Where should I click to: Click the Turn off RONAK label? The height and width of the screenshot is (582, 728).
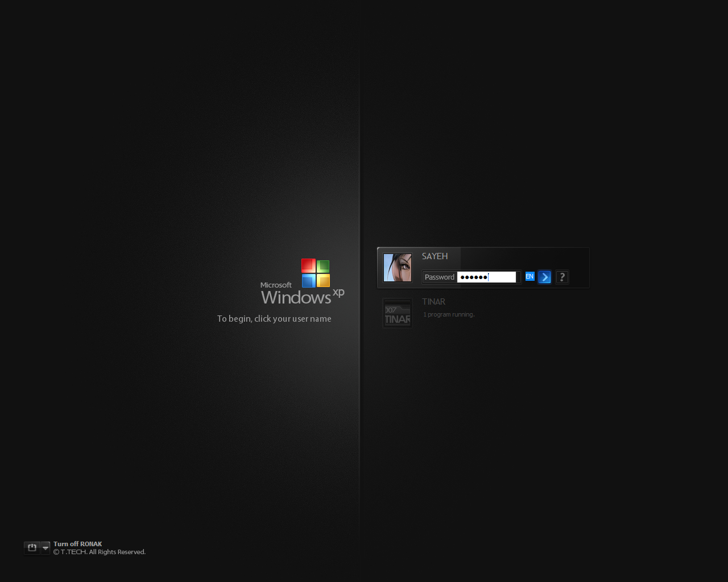(x=78, y=544)
